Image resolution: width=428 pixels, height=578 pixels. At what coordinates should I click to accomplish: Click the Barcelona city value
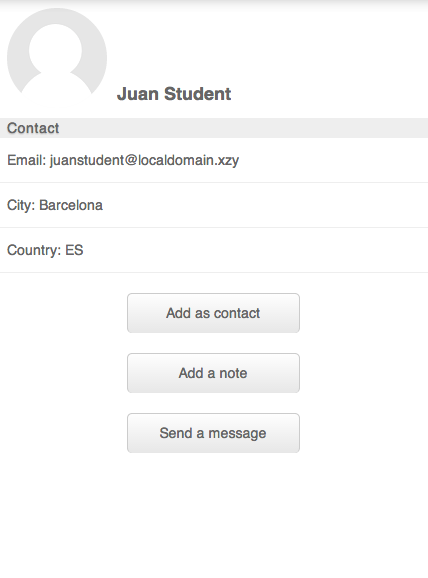pos(71,205)
